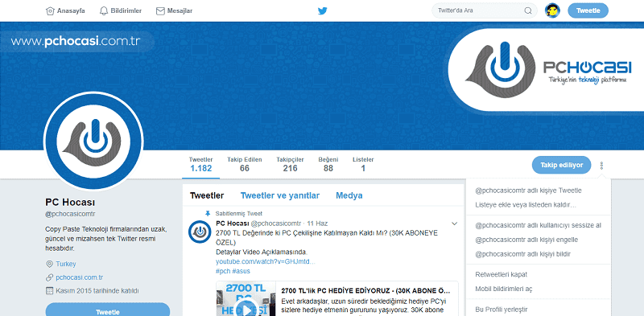The image size is (644, 316).
Task: Click the search magnifier icon
Action: [x=528, y=10]
